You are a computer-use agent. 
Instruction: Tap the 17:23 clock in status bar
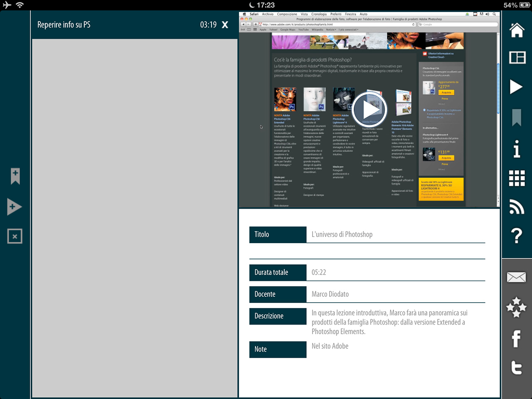(x=266, y=5)
